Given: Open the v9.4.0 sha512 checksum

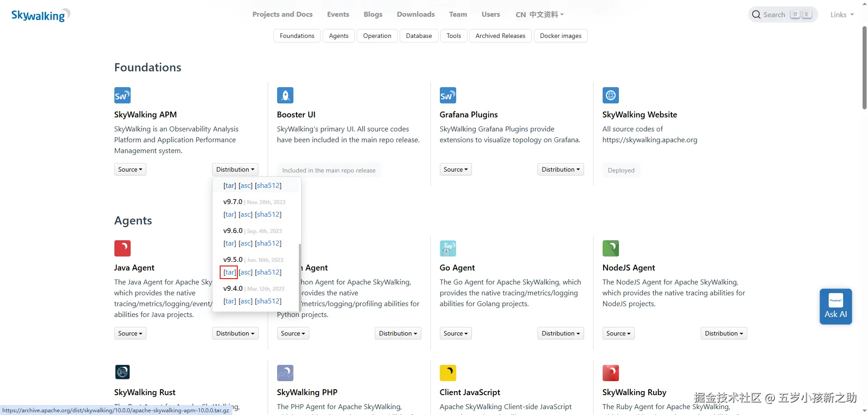Looking at the screenshot, I should (268, 301).
